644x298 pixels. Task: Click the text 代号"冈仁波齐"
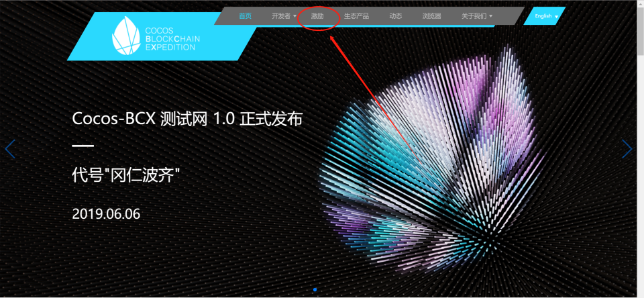[127, 177]
